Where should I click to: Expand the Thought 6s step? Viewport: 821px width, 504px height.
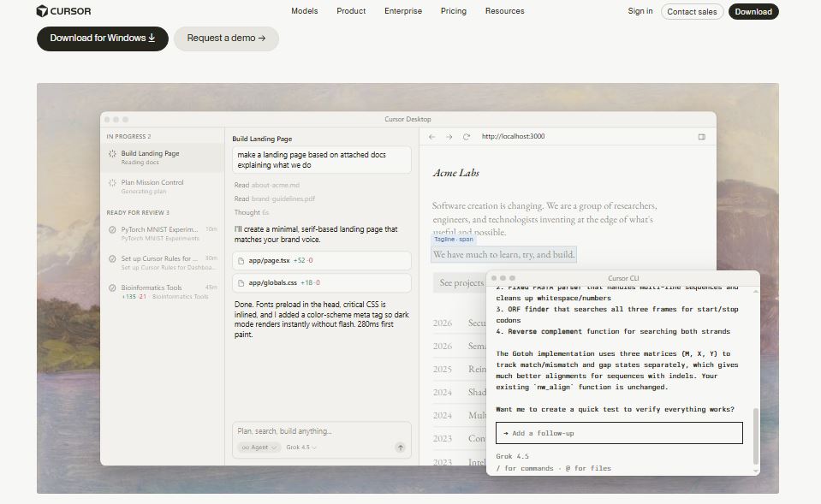[252, 212]
